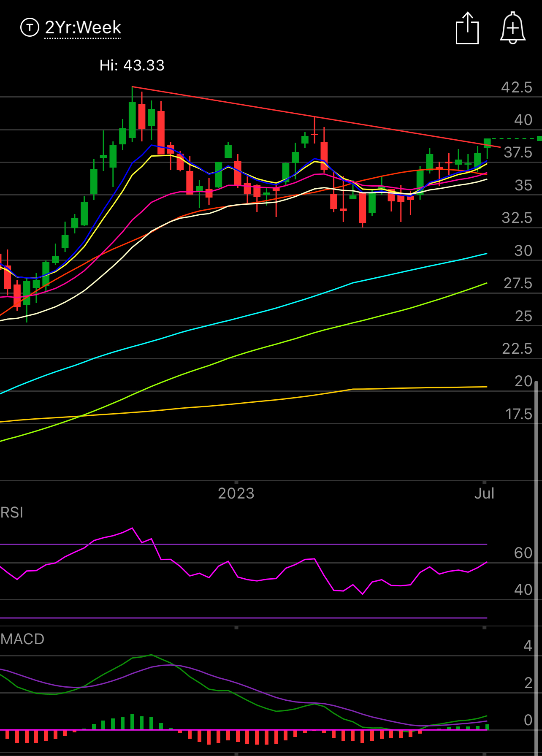
Task: Add a price alert with bell icon
Action: pyautogui.click(x=512, y=28)
